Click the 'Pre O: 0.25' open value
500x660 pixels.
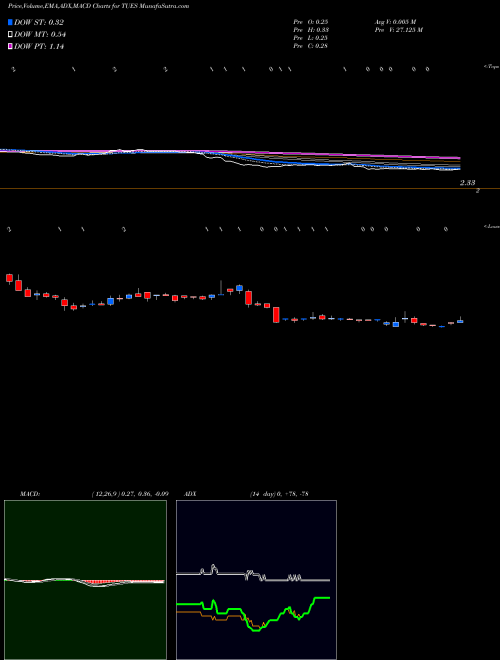coord(311,22)
